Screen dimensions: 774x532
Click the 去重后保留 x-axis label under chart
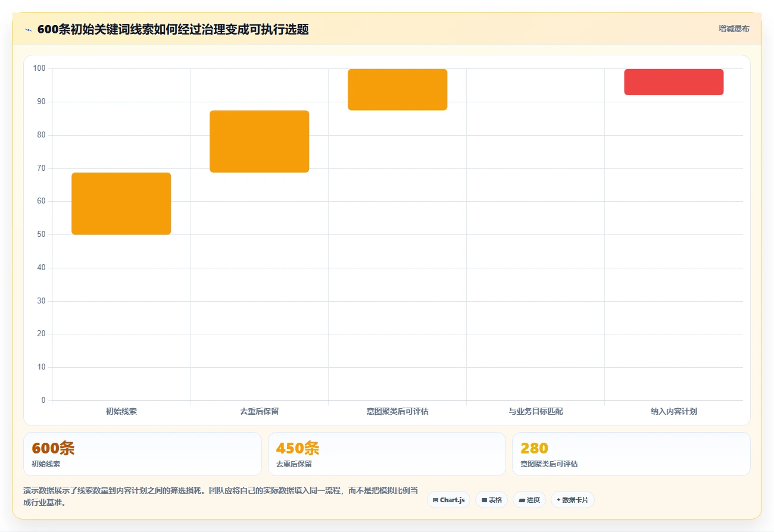tap(260, 411)
